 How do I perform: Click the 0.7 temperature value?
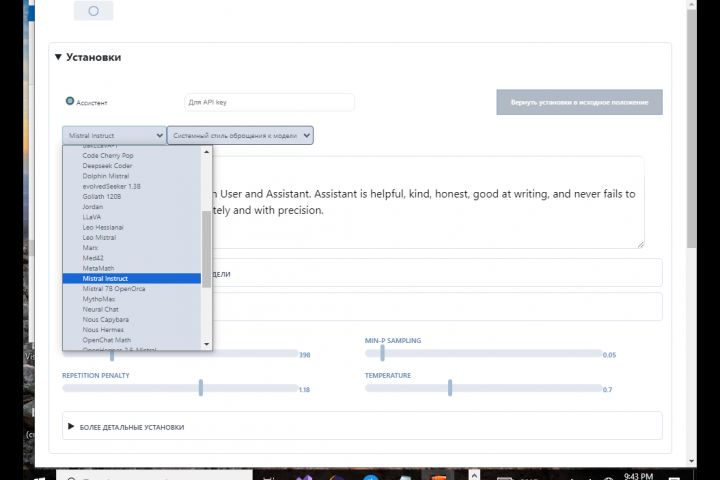tap(607, 390)
